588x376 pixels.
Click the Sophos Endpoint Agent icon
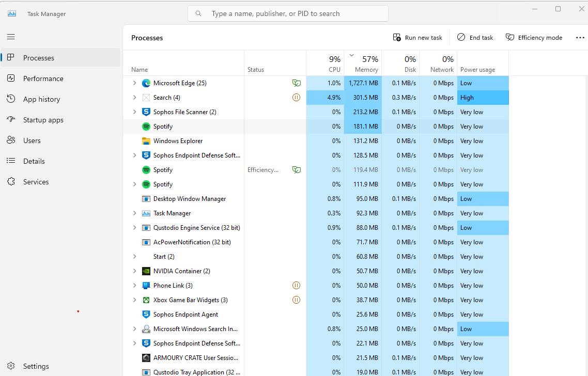pyautogui.click(x=146, y=315)
